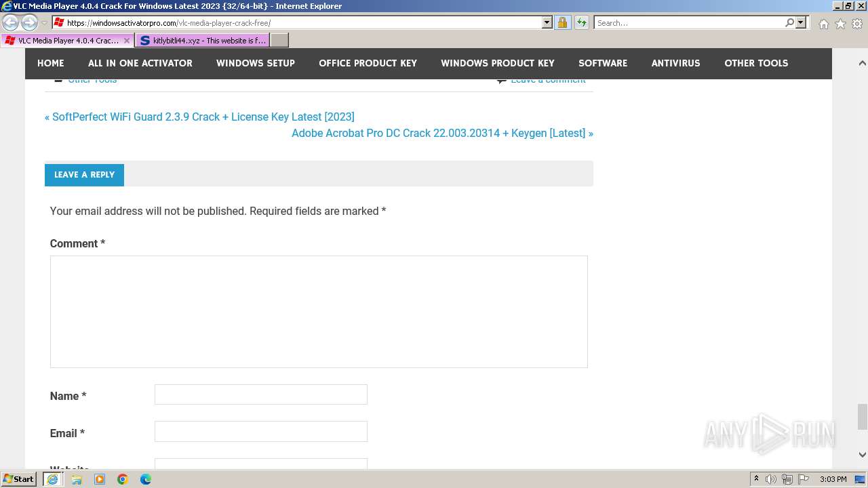Click the Action Center flag icon

click(804, 479)
